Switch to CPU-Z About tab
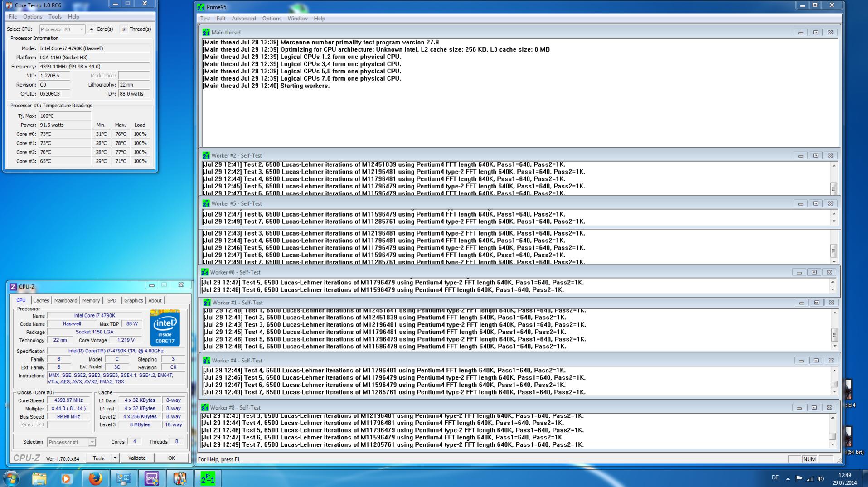Screen dimensions: 868x487 click(x=155, y=300)
